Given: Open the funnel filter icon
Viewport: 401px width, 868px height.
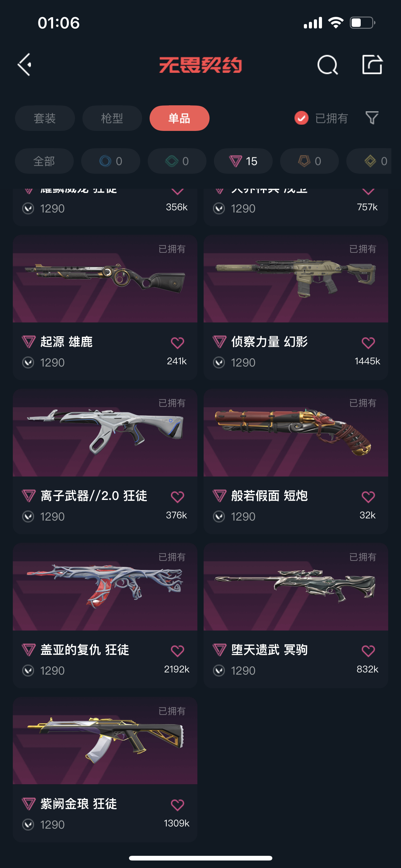Looking at the screenshot, I should click(x=372, y=118).
